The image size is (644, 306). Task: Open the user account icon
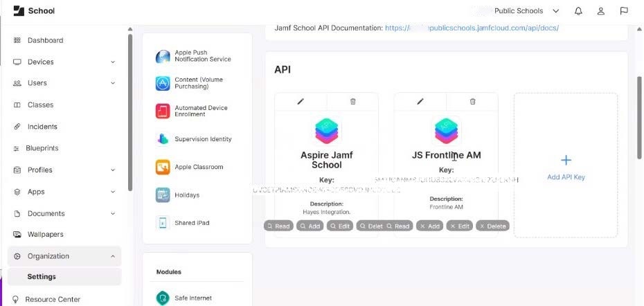click(601, 11)
